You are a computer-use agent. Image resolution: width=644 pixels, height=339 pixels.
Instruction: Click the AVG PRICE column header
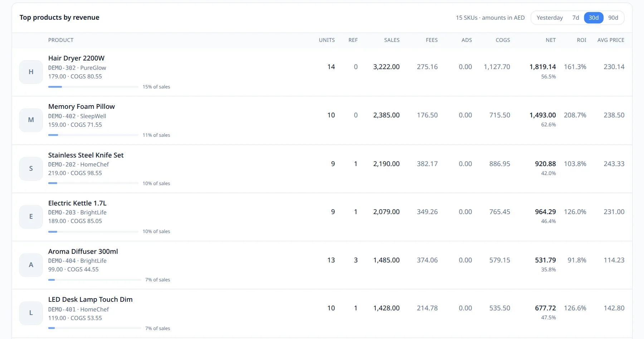click(611, 40)
